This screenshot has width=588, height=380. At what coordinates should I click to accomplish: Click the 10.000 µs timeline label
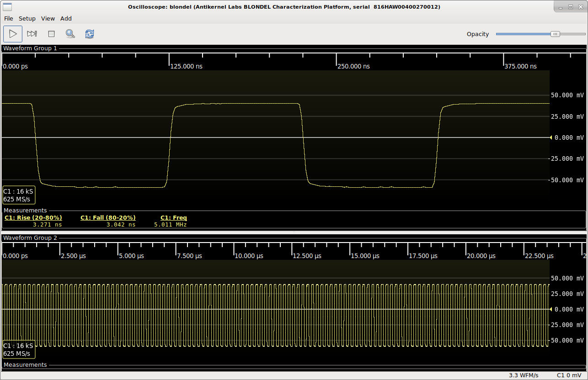point(249,256)
